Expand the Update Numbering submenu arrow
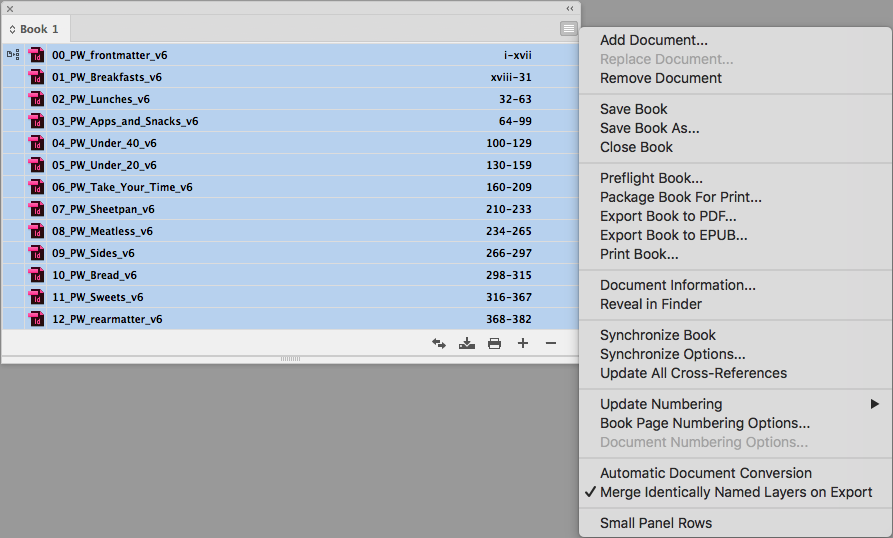 tap(874, 404)
